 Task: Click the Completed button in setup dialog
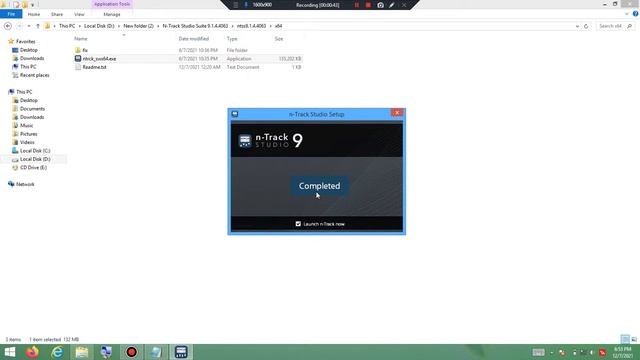coord(319,186)
